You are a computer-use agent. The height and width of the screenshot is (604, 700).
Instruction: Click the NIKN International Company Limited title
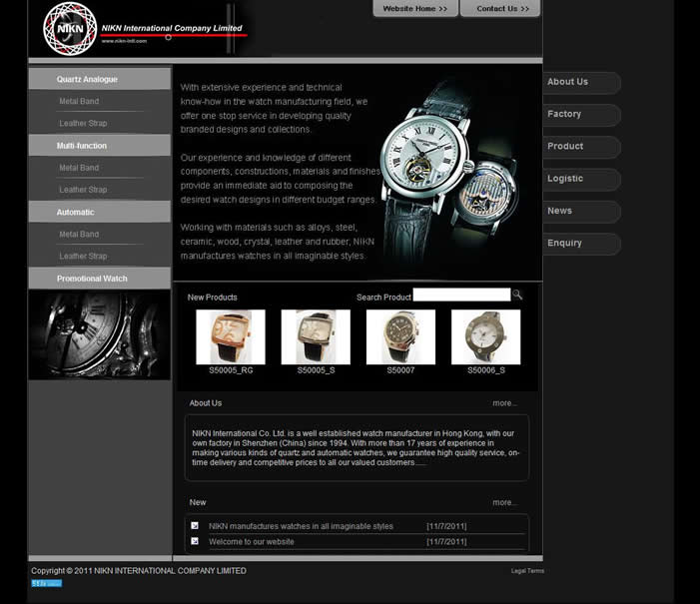172,28
